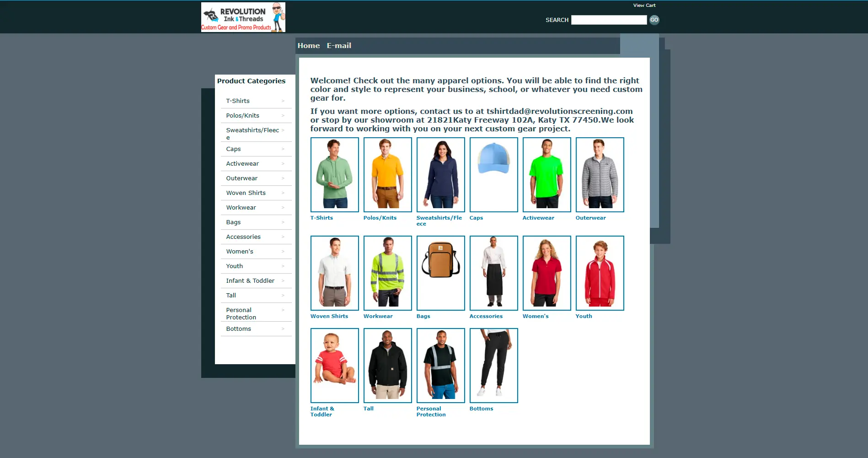Click the Woven Shirts caption under thumbnail
Screen dimensions: 868x458
pos(329,317)
